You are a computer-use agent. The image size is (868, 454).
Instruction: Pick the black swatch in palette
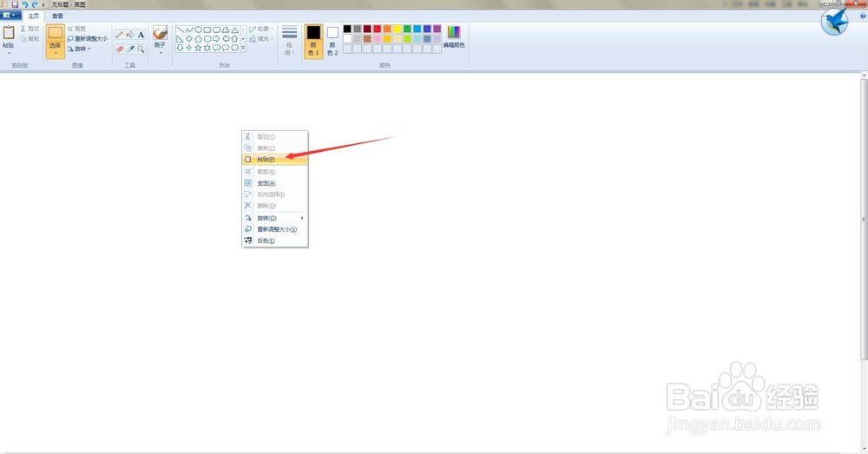(x=347, y=29)
